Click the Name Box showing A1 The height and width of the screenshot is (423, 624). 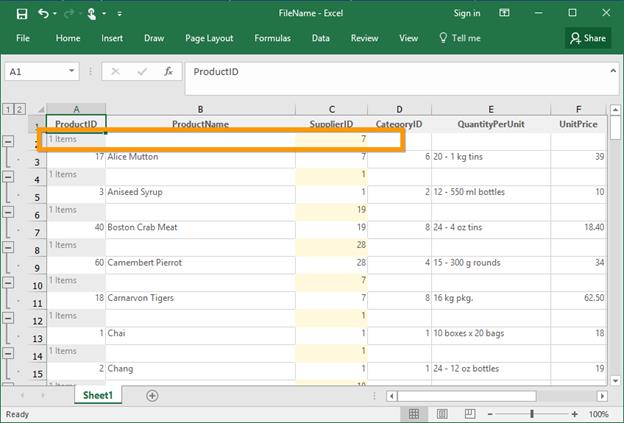37,72
